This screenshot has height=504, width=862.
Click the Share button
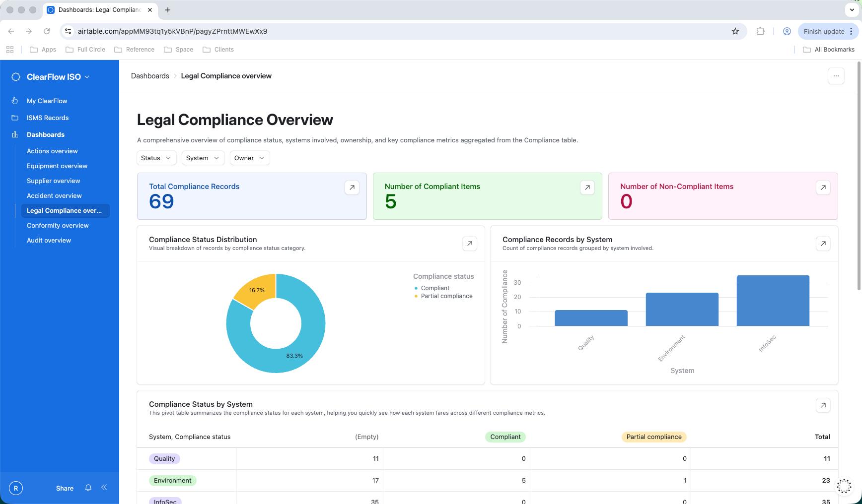[x=65, y=489]
